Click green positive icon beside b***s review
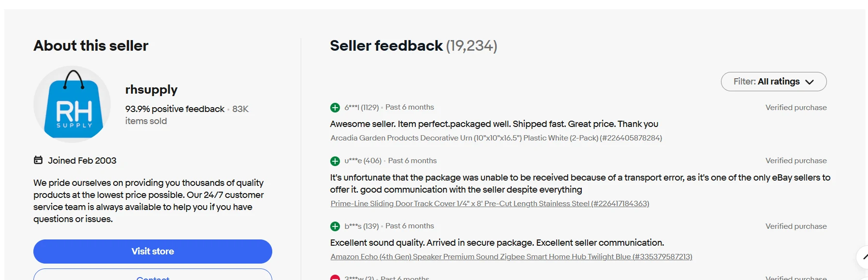This screenshot has width=868, height=280. pos(335,226)
